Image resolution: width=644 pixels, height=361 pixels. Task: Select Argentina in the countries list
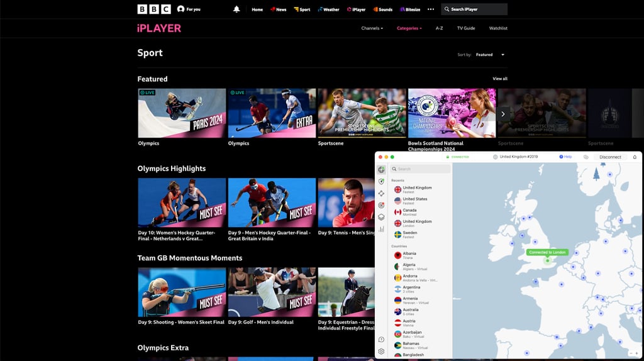[x=419, y=289]
